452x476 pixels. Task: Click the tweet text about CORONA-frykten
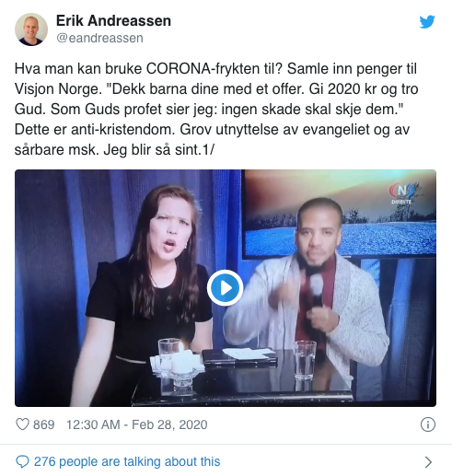click(x=215, y=110)
